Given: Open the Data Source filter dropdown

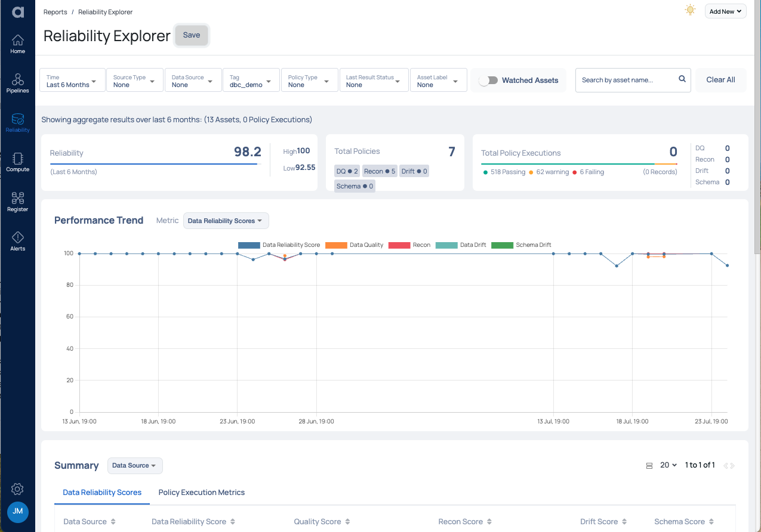Looking at the screenshot, I should click(x=193, y=81).
